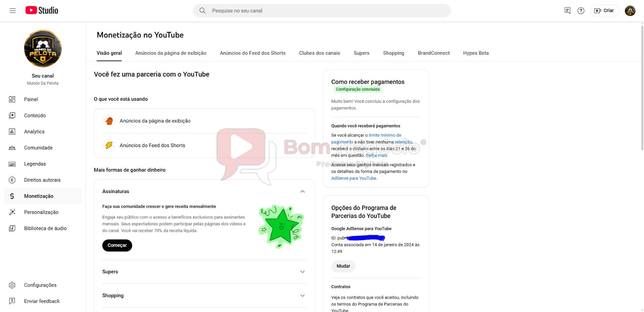The image size is (644, 312).
Task: Open Configurações in the sidebar
Action: [x=43, y=285]
